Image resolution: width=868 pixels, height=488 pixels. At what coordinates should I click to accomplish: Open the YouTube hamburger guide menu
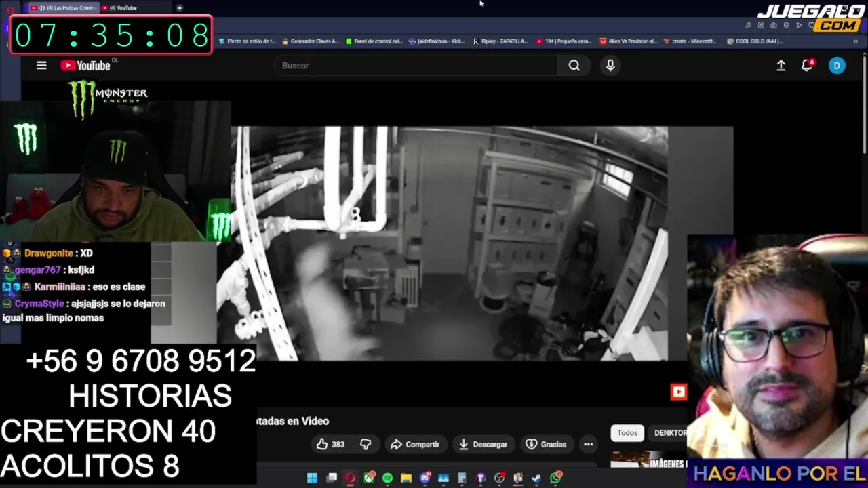41,66
